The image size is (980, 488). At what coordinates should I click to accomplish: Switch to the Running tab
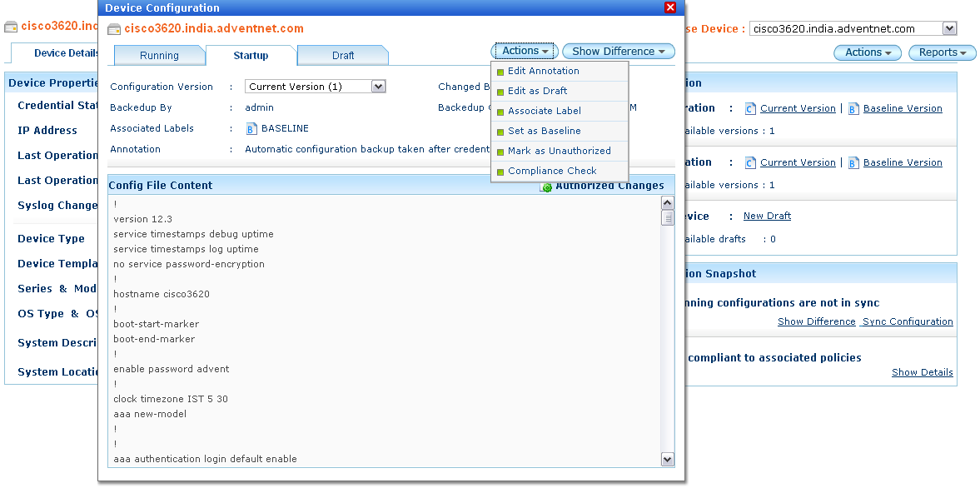159,56
